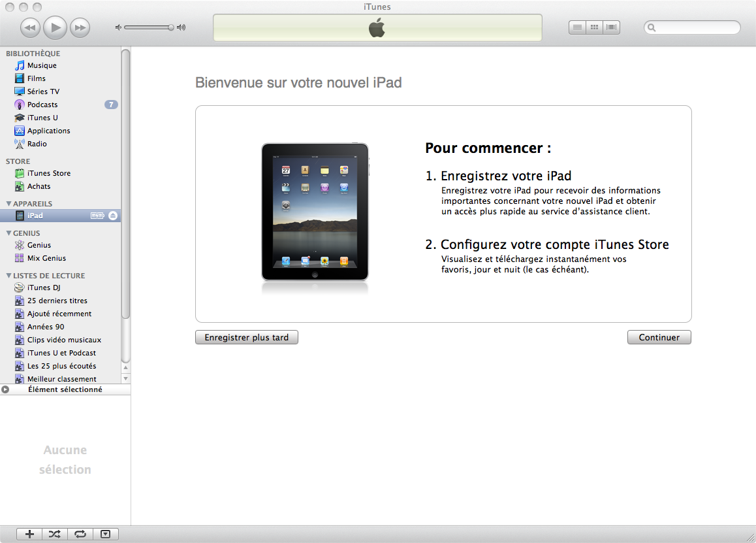Click the Élément sélectionné artwork header arrow

coord(5,389)
